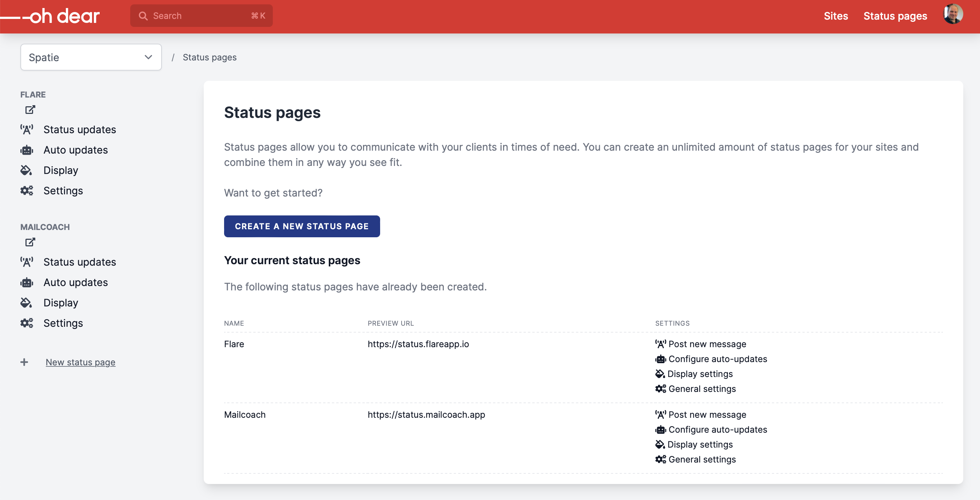Click the plus icon beside New status page
This screenshot has width=980, height=500.
coord(24,362)
